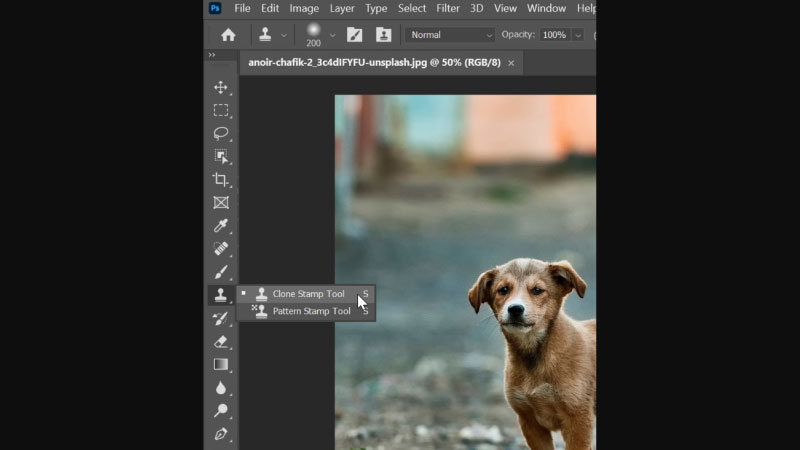Select the Rectangular Marquee tool
This screenshot has width=800, height=450.
tap(221, 110)
